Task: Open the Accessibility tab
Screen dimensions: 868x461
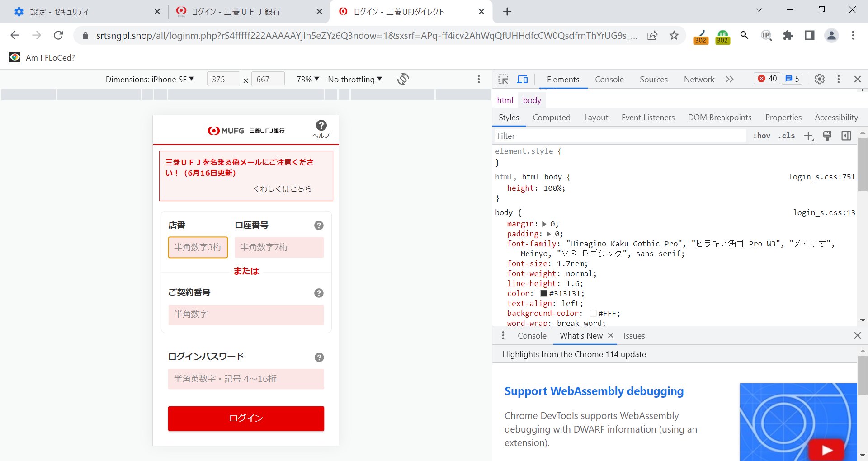Action: click(x=836, y=118)
